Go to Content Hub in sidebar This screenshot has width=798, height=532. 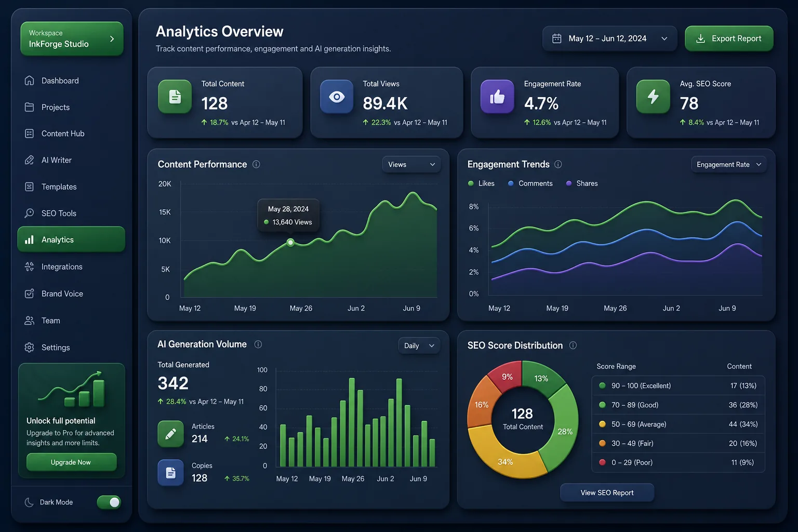[71, 134]
